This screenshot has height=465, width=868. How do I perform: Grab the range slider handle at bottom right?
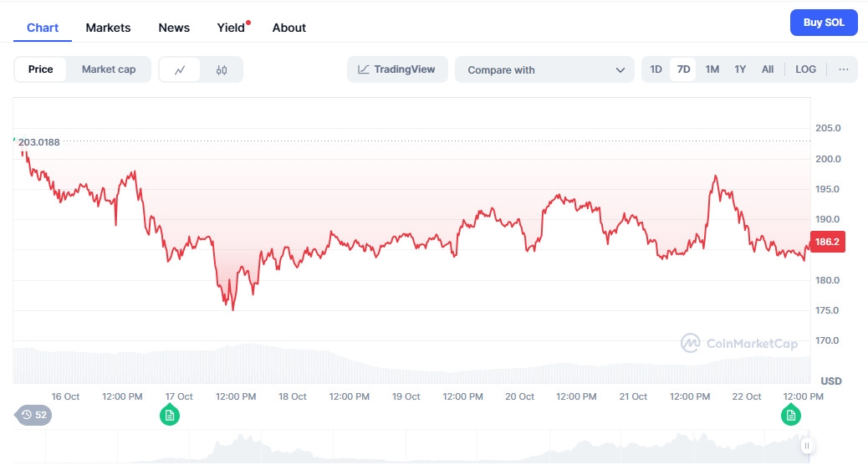[806, 447]
